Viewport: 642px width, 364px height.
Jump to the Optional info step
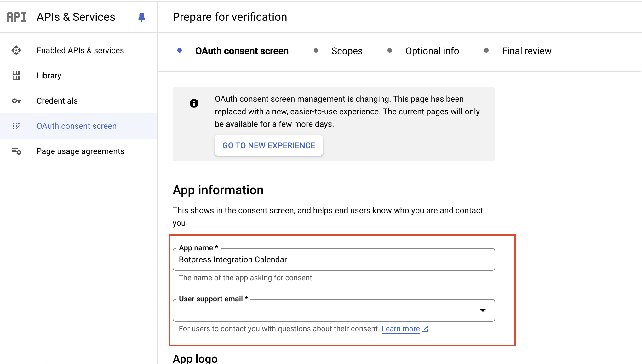[432, 51]
